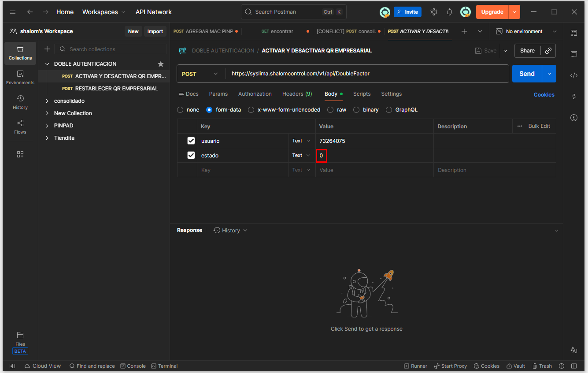Open the POST method dropdown
The width and height of the screenshot is (588, 373).
pos(200,74)
